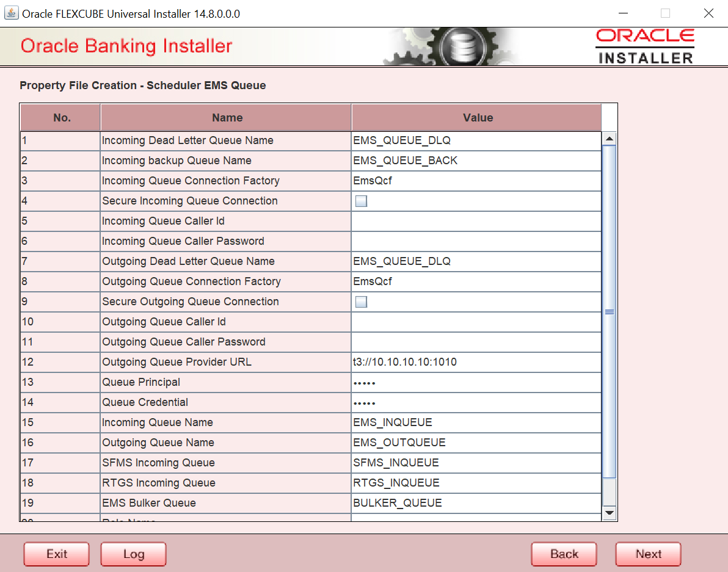Click the Name column header

pos(226,118)
